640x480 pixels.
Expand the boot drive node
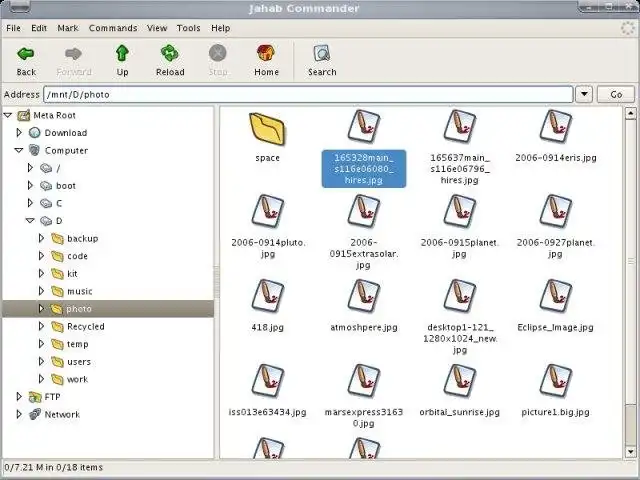tap(30, 185)
